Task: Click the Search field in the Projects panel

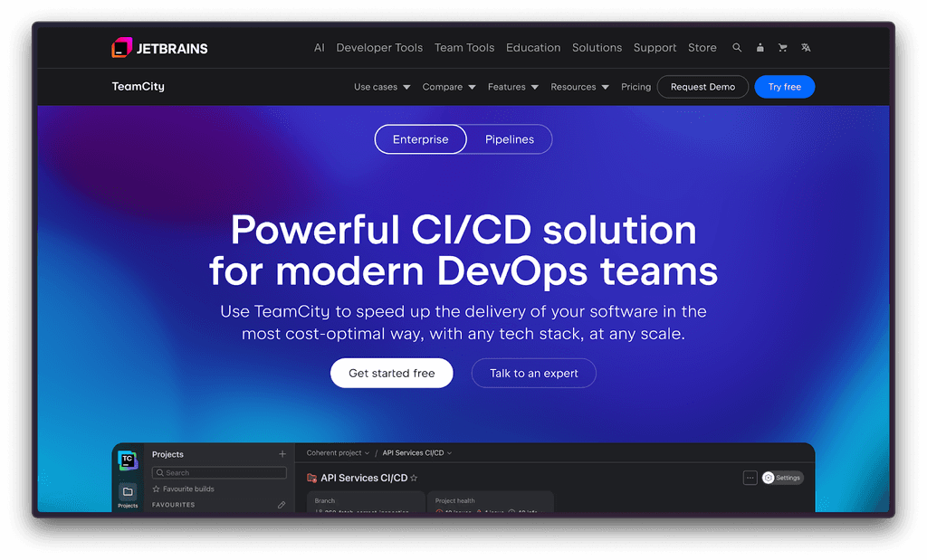Action: [x=218, y=472]
